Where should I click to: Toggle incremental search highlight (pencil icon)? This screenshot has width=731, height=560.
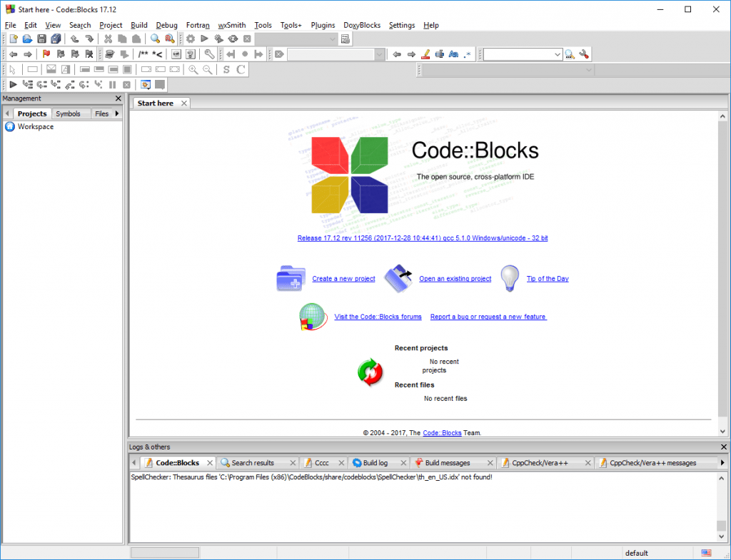click(425, 54)
